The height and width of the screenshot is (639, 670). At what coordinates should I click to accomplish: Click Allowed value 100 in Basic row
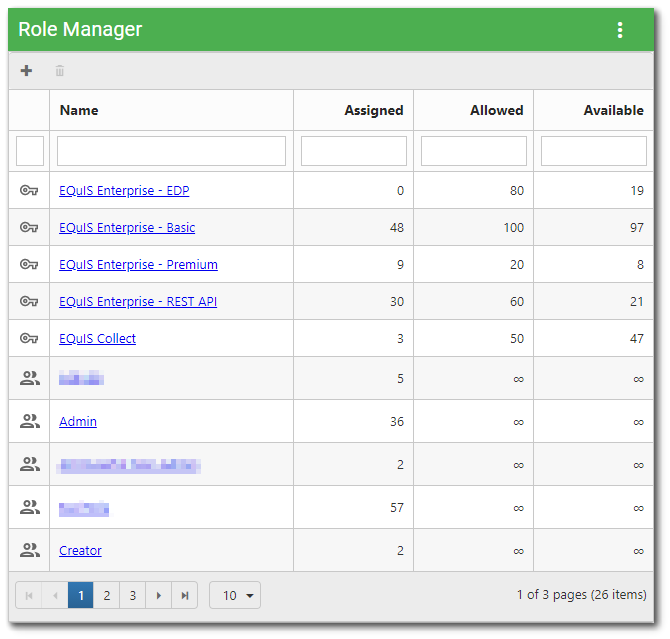point(514,227)
